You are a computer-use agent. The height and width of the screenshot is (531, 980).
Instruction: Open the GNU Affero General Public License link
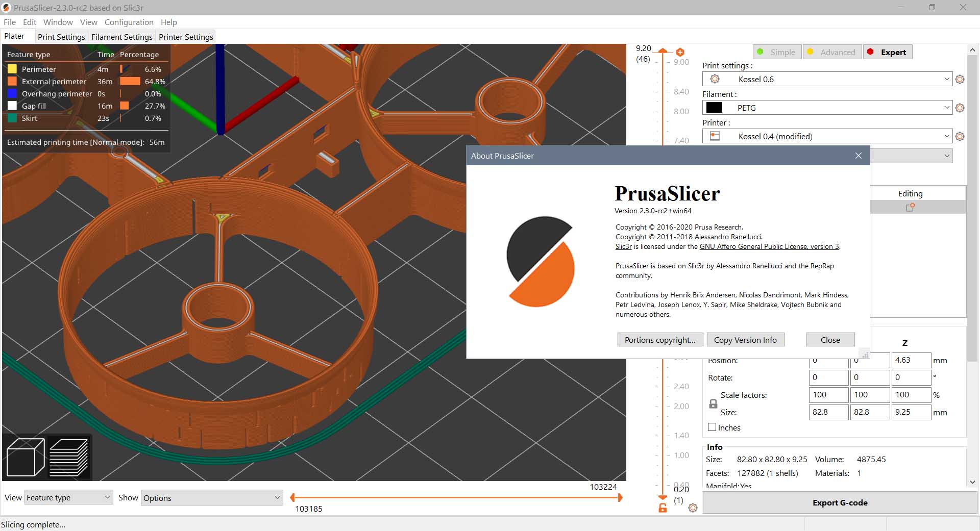pos(769,246)
